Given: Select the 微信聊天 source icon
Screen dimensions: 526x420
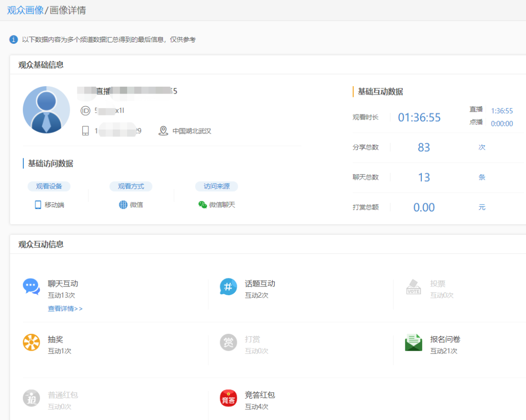Looking at the screenshot, I should (203, 205).
